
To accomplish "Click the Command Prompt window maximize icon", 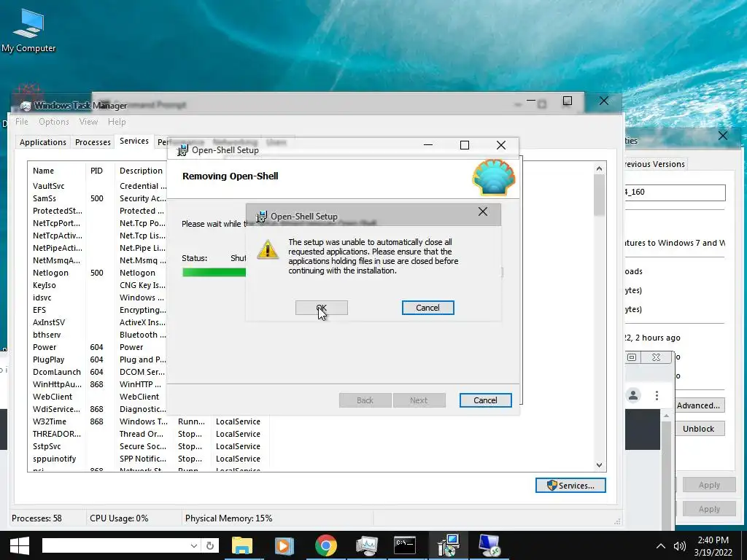I will pyautogui.click(x=542, y=104).
